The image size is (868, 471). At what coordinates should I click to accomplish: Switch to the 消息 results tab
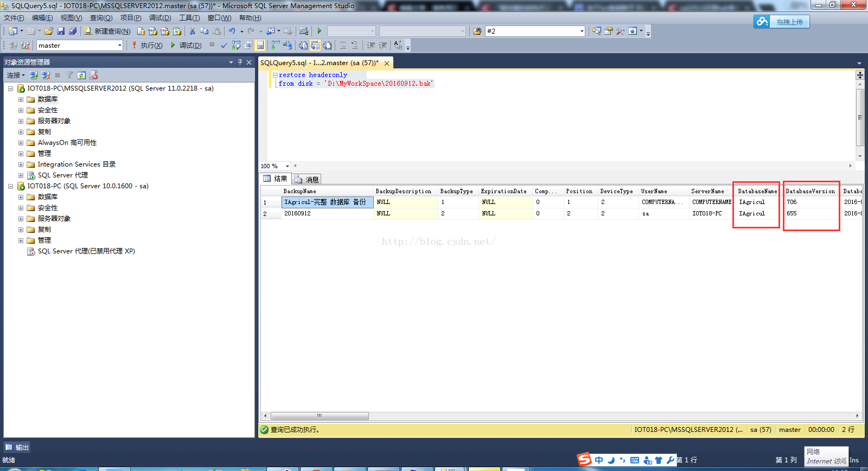click(x=307, y=179)
